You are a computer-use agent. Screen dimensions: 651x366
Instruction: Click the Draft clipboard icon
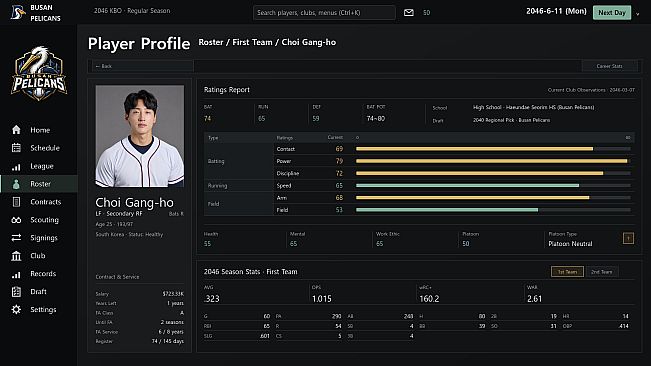(16, 292)
